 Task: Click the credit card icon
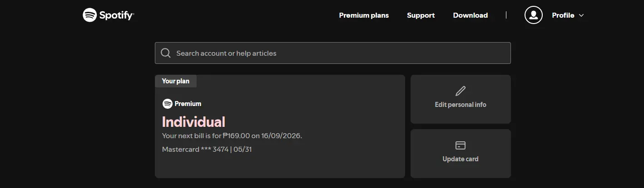click(x=461, y=145)
